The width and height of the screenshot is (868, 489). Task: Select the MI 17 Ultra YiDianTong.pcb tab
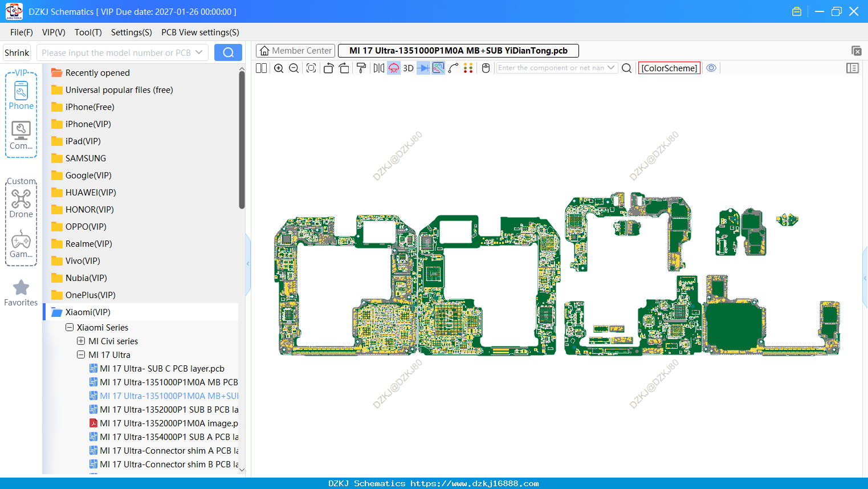point(458,51)
